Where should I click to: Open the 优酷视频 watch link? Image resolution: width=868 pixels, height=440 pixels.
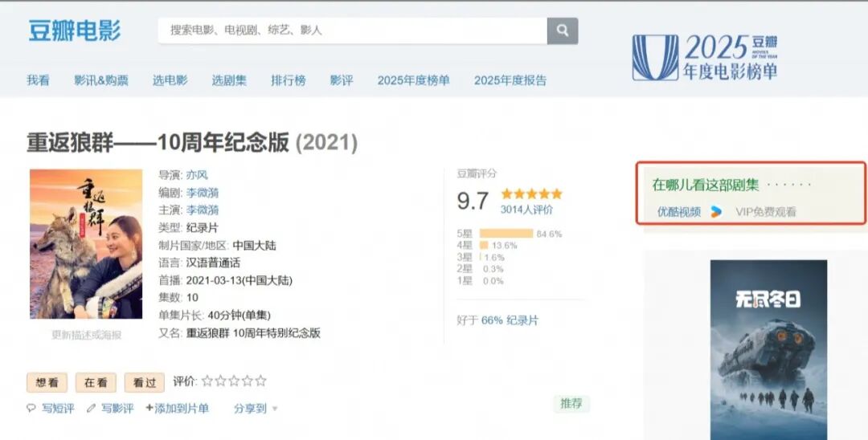[679, 212]
